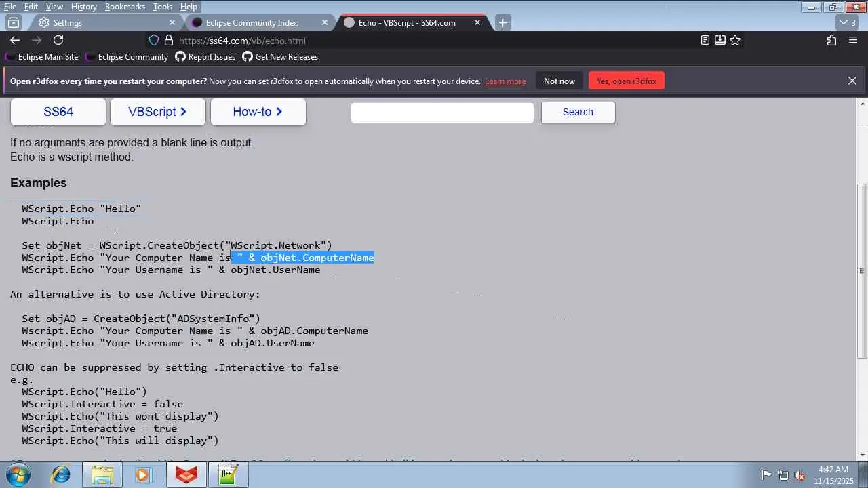Open Windows Explorer from the taskbar

[x=102, y=475]
